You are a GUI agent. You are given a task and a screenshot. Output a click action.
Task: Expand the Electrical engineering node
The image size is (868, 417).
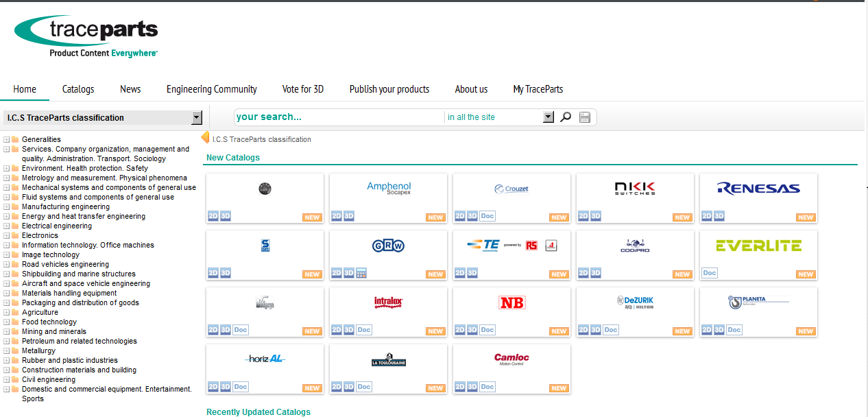point(6,226)
